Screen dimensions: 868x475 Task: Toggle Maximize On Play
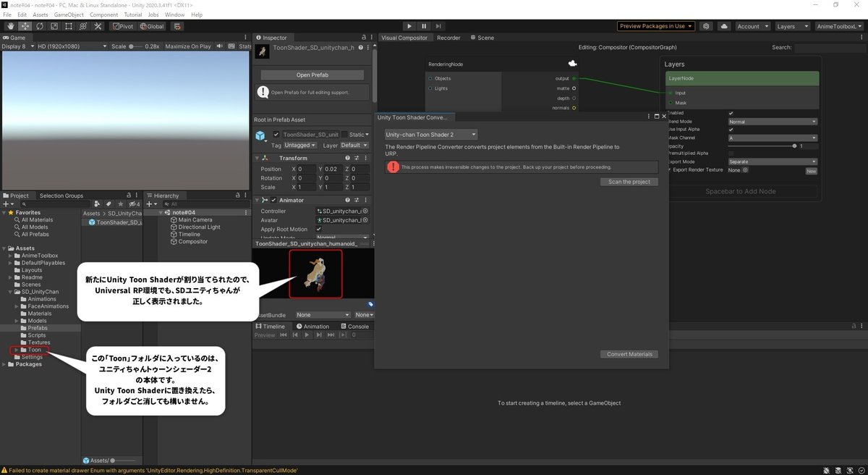188,46
